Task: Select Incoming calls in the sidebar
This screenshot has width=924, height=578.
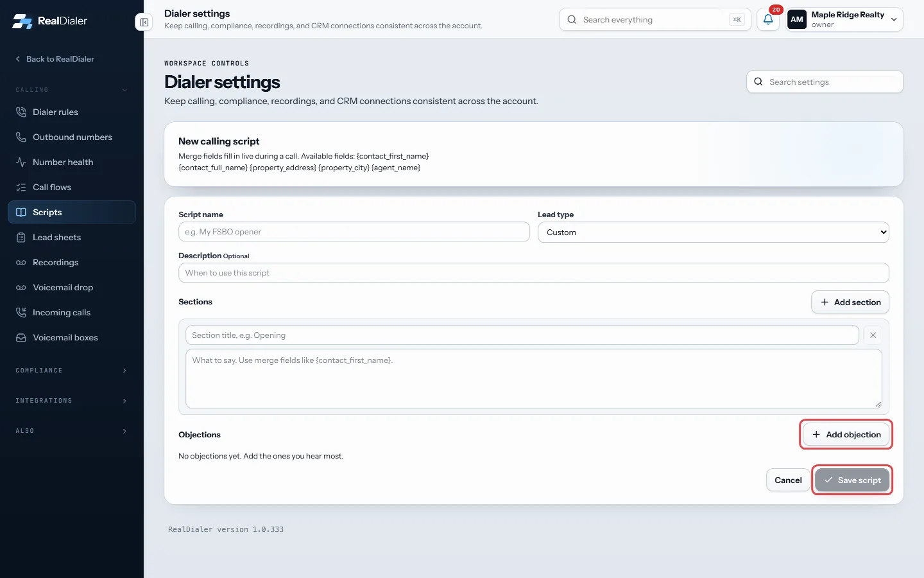Action: [72, 312]
